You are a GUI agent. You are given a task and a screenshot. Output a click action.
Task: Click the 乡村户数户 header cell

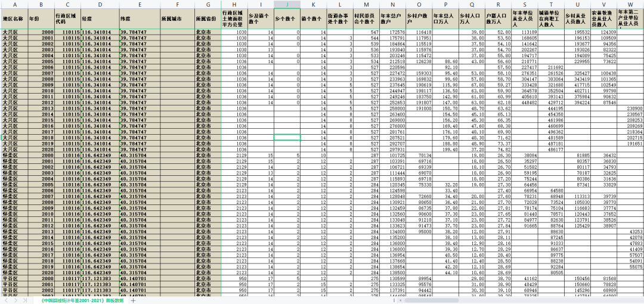[x=419, y=18]
